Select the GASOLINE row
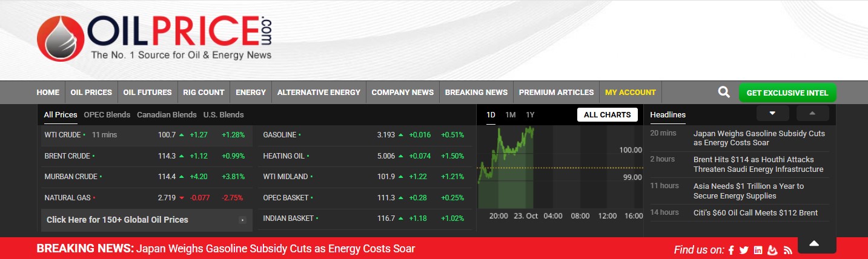The image size is (868, 259). point(365,135)
